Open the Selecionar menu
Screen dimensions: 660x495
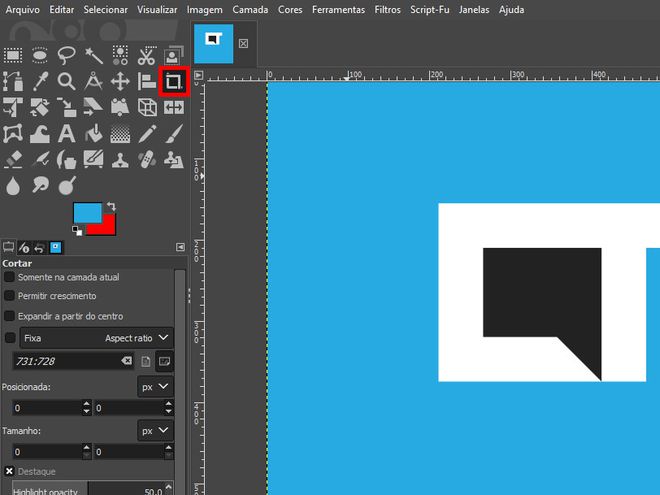pos(105,10)
